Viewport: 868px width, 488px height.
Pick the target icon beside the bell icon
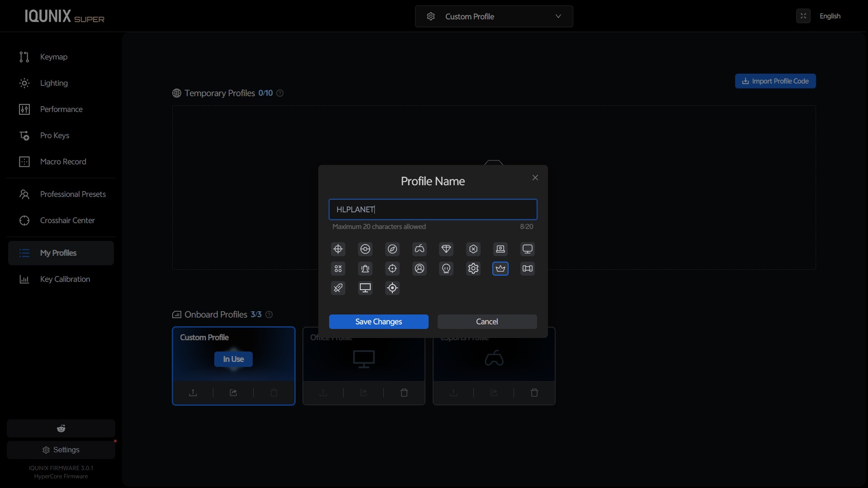[x=392, y=268]
